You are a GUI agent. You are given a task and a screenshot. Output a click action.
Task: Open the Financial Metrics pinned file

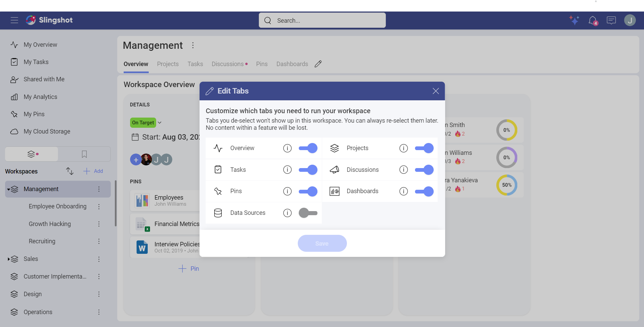165,224
